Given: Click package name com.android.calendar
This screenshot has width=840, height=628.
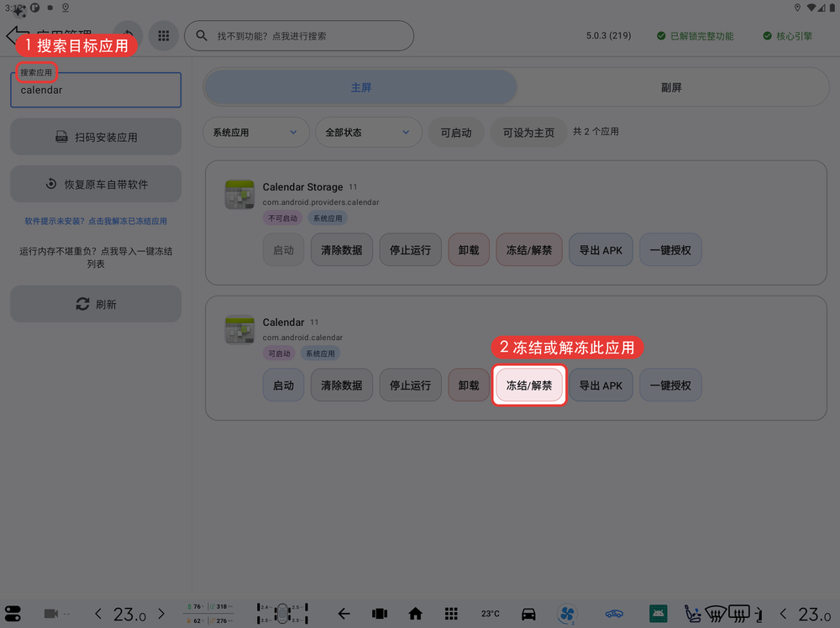Looking at the screenshot, I should pyautogui.click(x=302, y=338).
